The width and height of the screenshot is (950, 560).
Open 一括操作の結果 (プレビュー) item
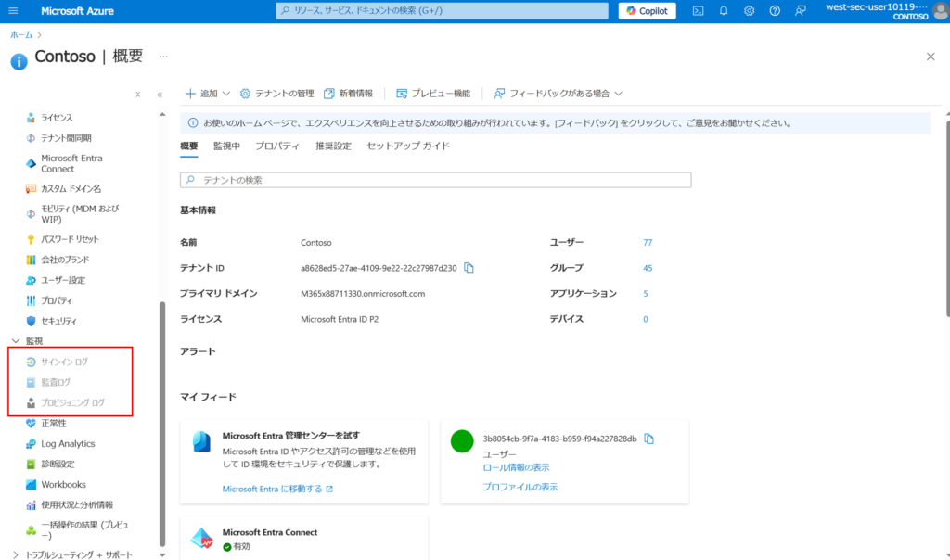[84, 530]
